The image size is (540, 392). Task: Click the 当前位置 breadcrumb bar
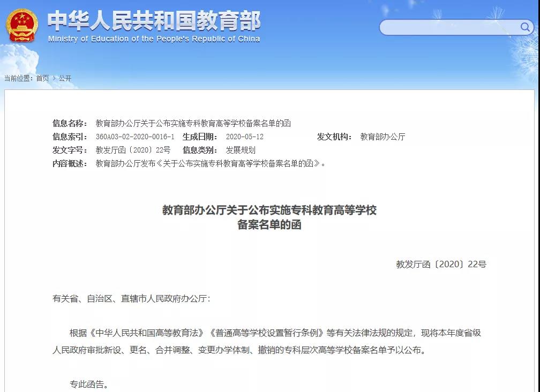click(37, 78)
